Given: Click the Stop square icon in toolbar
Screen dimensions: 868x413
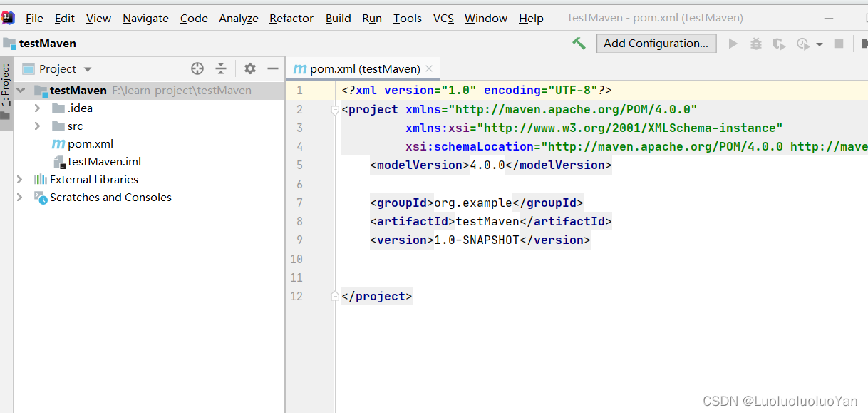Looking at the screenshot, I should (839, 44).
